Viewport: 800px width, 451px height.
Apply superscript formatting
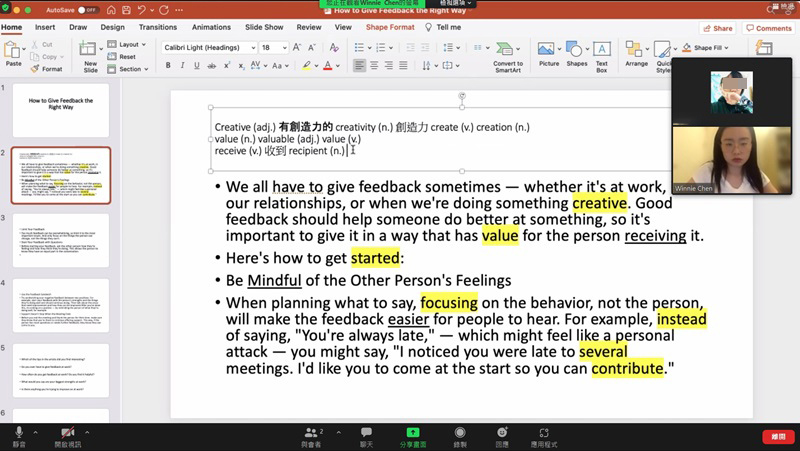tap(227, 66)
